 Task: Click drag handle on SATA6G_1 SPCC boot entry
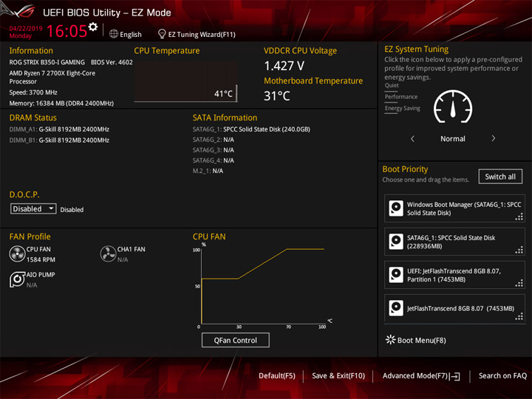point(519,250)
